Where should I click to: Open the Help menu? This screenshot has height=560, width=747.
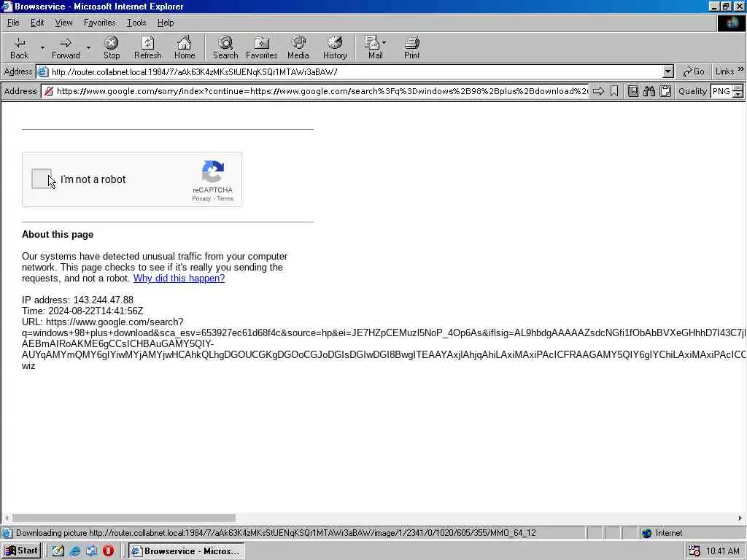coord(166,23)
